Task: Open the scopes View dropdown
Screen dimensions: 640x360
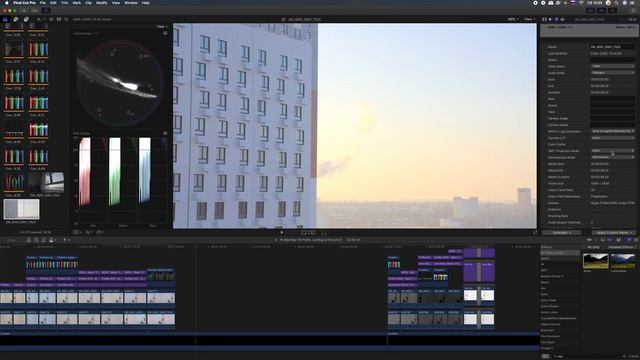Action: (162, 27)
